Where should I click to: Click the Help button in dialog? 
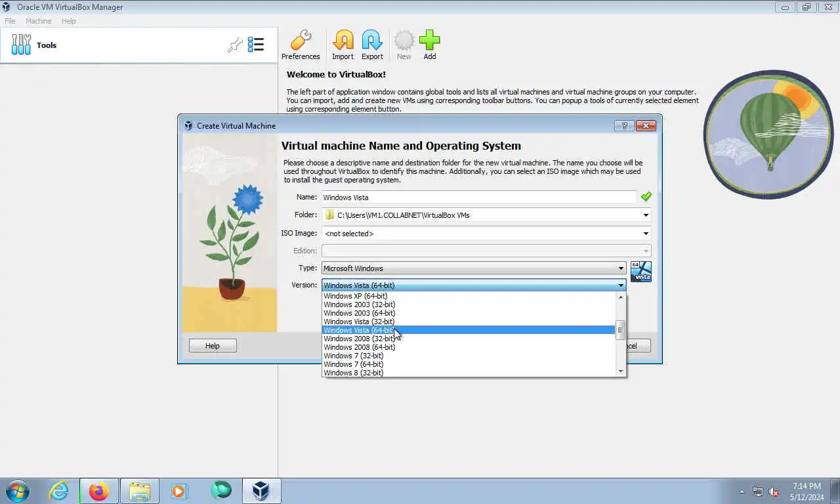pos(213,346)
